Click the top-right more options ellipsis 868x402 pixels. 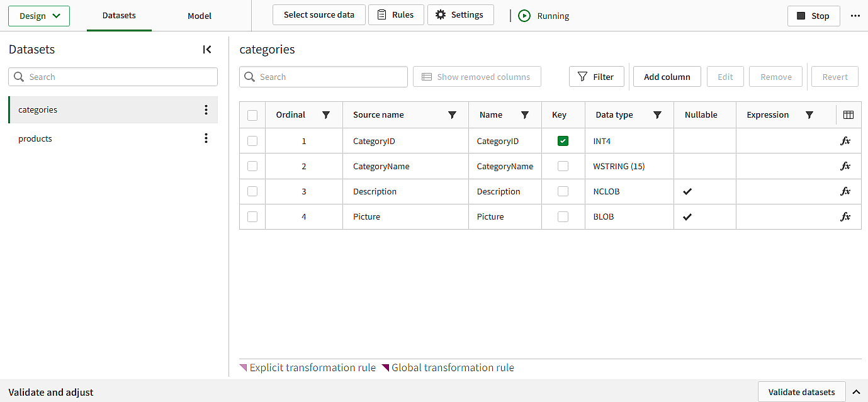(x=855, y=16)
